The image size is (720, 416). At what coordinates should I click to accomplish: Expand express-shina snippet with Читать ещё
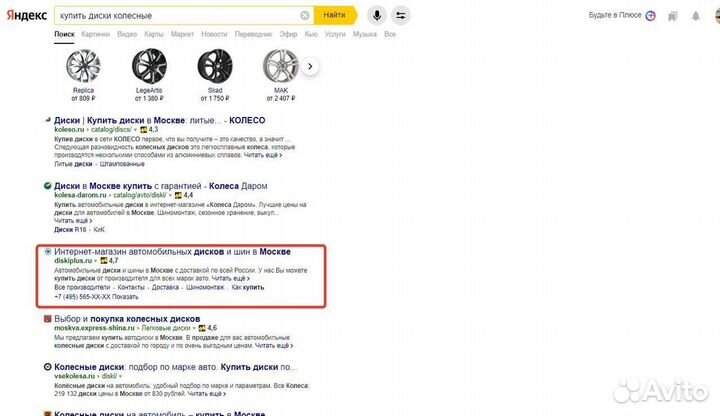click(274, 345)
